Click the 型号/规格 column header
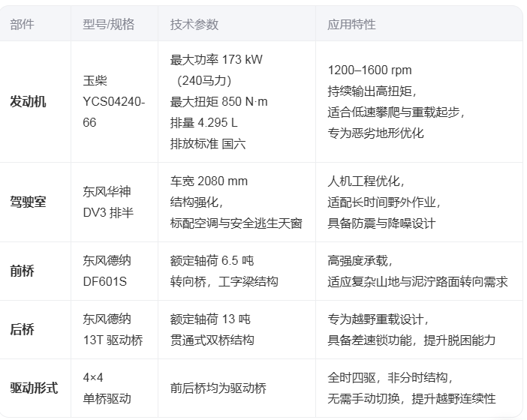This screenshot has width=527, height=420. 108,24
